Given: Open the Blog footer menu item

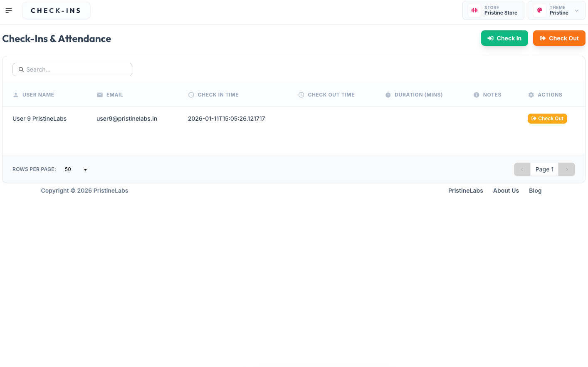Looking at the screenshot, I should click(535, 191).
